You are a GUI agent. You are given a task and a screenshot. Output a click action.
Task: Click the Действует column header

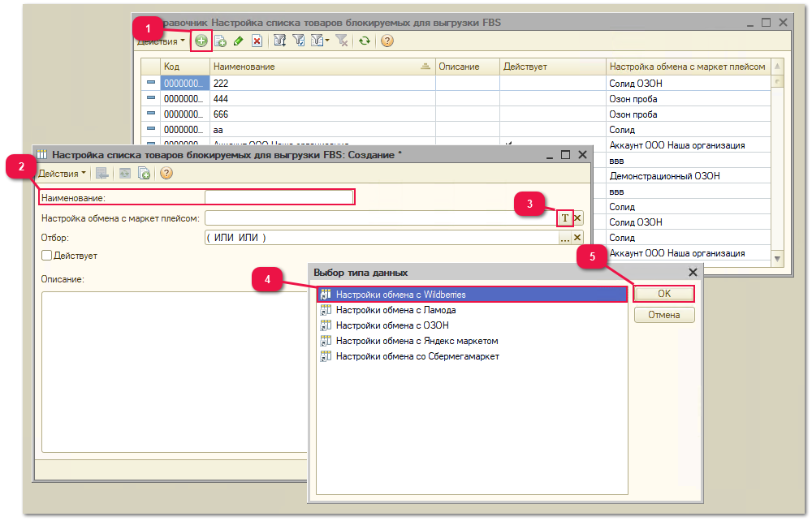coord(552,67)
